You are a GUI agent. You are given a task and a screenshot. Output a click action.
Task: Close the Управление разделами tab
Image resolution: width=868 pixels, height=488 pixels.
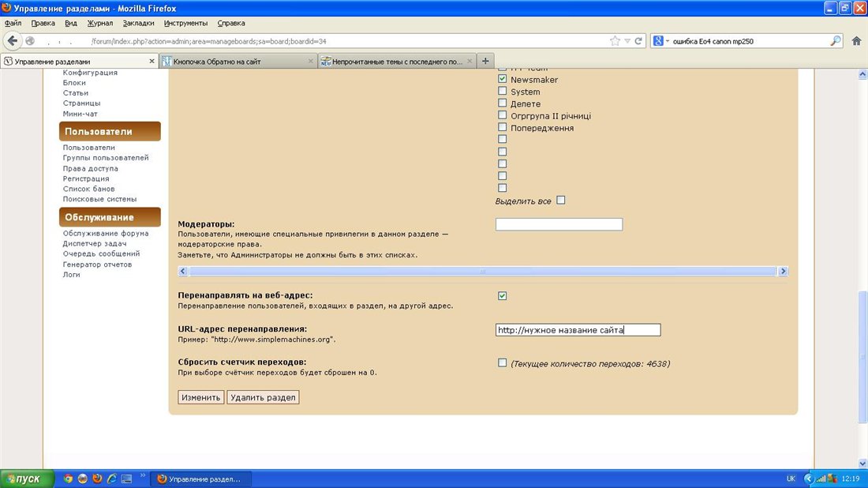coord(152,62)
